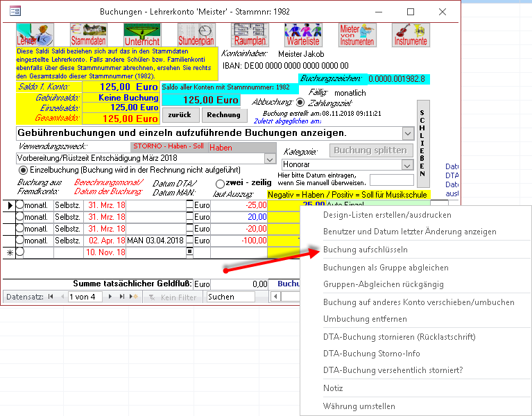Click the Unterricht icon
The image size is (532, 416).
tap(141, 35)
